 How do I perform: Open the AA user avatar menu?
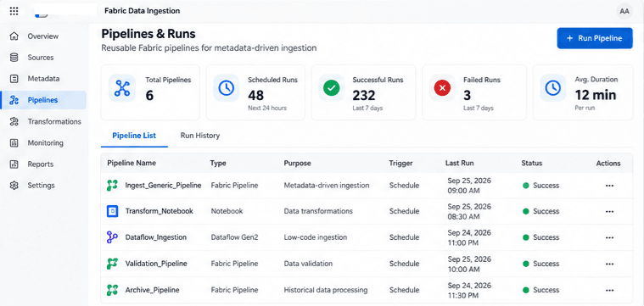tap(624, 12)
